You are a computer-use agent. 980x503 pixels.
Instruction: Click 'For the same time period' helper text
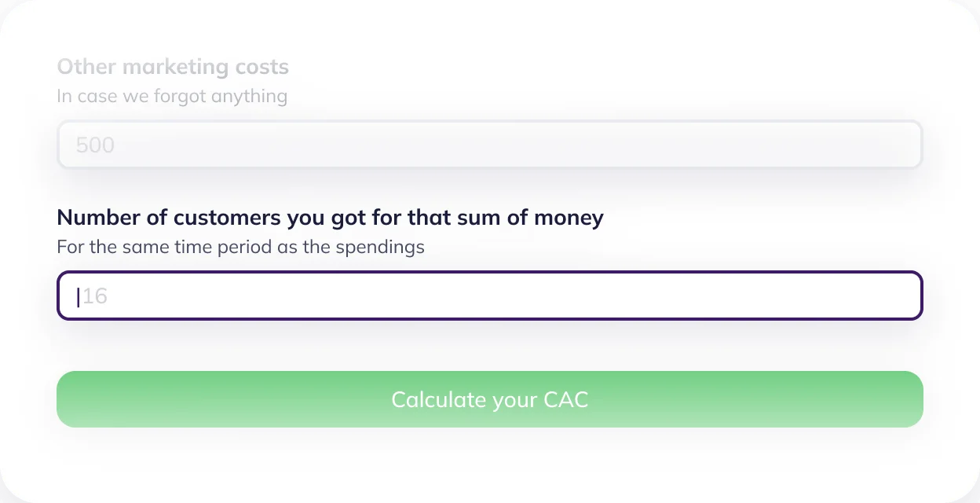(x=240, y=247)
